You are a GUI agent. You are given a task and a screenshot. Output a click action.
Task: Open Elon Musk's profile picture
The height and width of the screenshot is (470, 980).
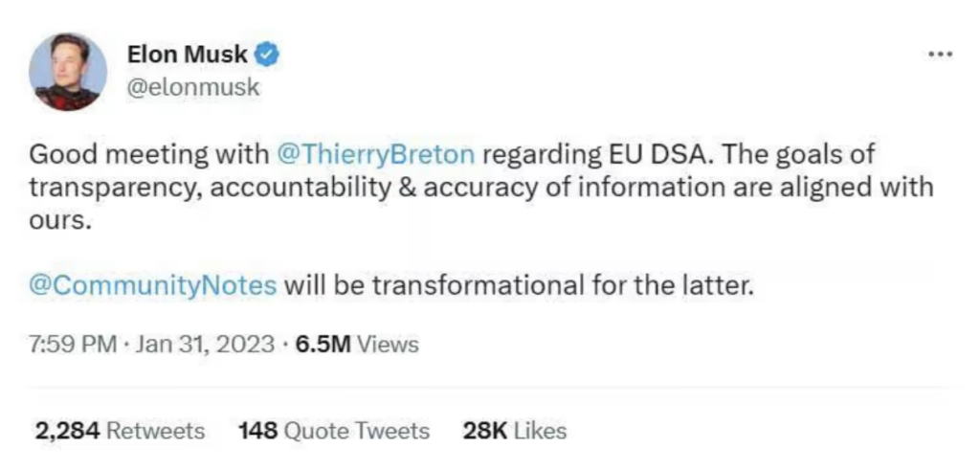pyautogui.click(x=67, y=72)
